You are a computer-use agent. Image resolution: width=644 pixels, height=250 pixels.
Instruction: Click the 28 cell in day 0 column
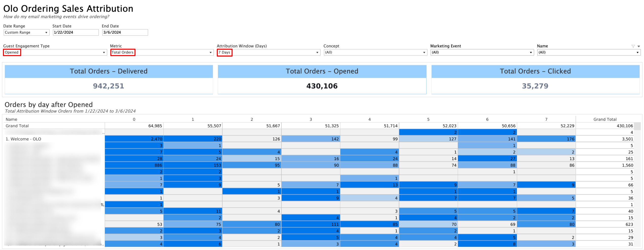pyautogui.click(x=134, y=159)
